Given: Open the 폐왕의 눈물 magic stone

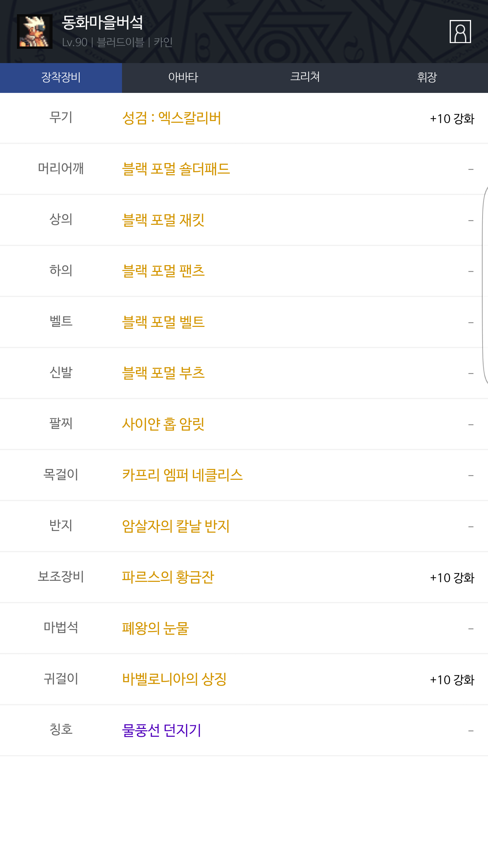Looking at the screenshot, I should point(155,628).
